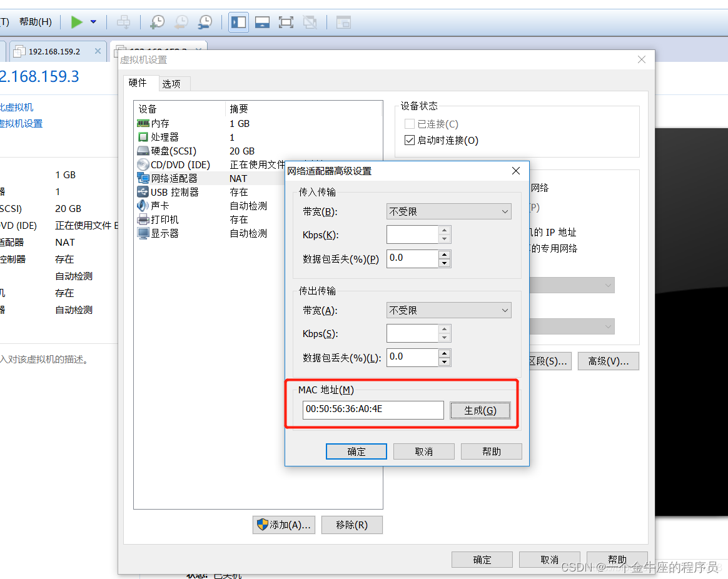Click the Take Snapshot clock icon
728x579 pixels.
[158, 22]
